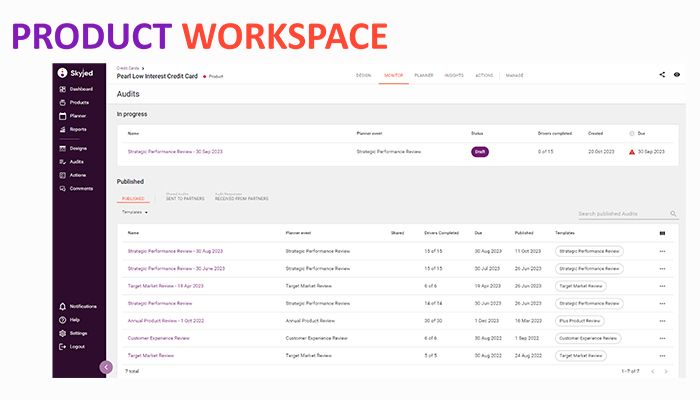Toggle the eye visibility icon at top right
This screenshot has height=400, width=700.
click(x=677, y=74)
